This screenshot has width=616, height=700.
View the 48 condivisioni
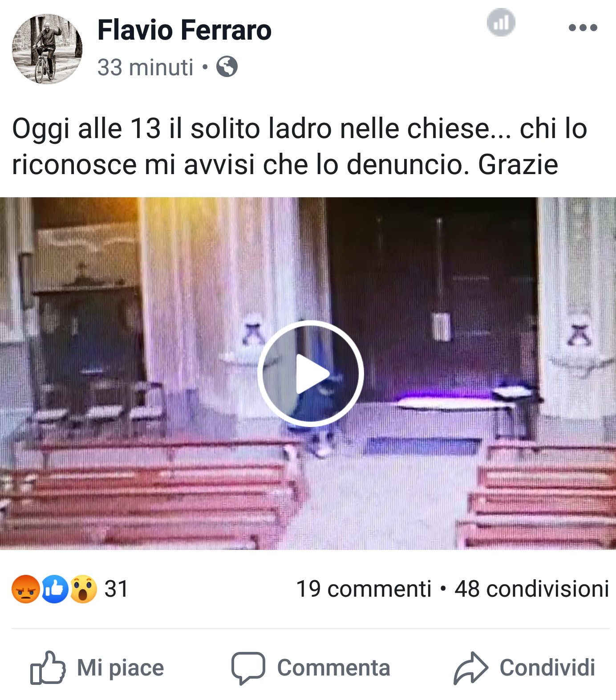tap(531, 589)
